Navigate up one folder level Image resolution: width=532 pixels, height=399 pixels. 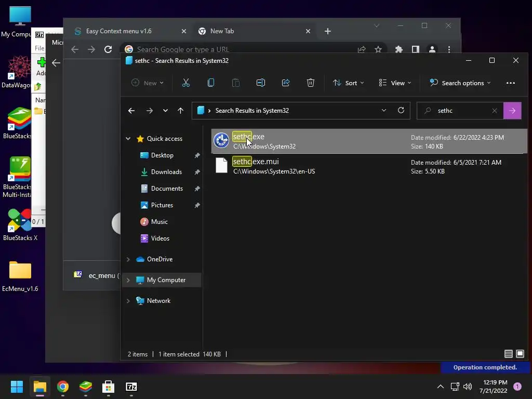[x=180, y=111]
